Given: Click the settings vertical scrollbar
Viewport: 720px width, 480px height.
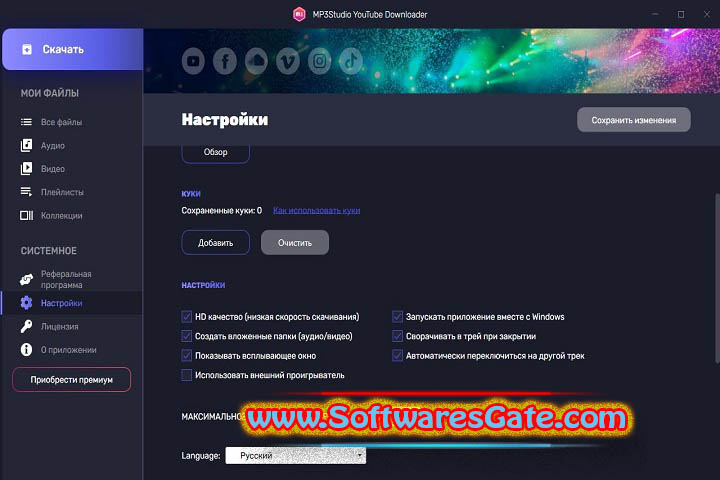Looking at the screenshot, I should (717, 278).
